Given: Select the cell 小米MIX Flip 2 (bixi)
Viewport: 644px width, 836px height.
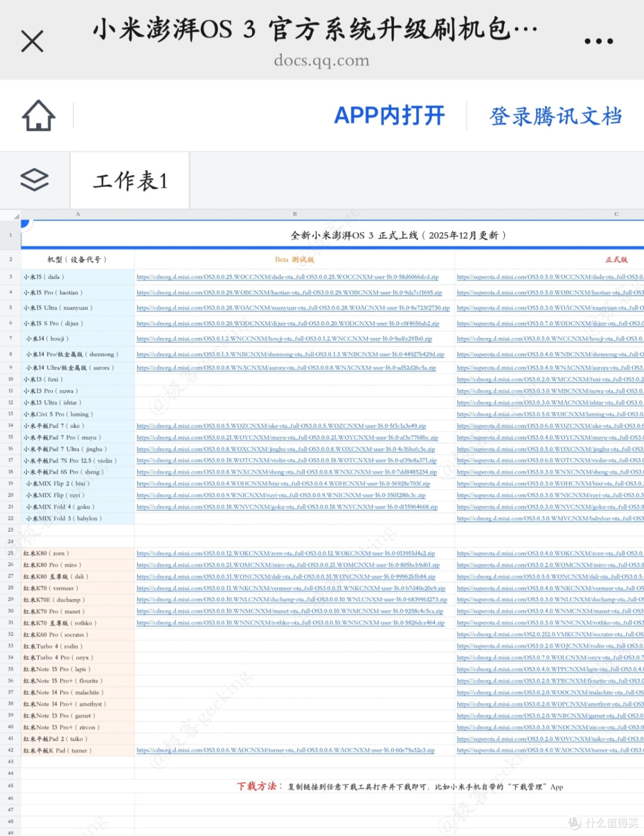Looking at the screenshot, I should [78, 484].
